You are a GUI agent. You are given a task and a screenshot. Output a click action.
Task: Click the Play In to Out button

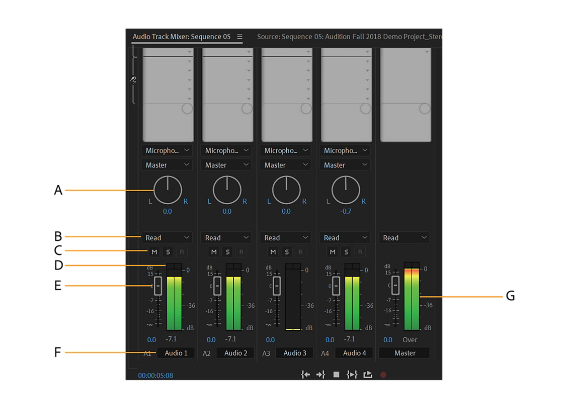click(x=352, y=374)
